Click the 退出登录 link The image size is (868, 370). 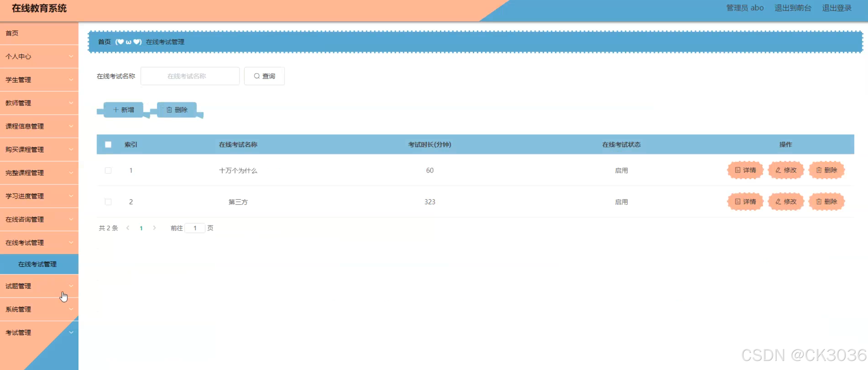[836, 8]
